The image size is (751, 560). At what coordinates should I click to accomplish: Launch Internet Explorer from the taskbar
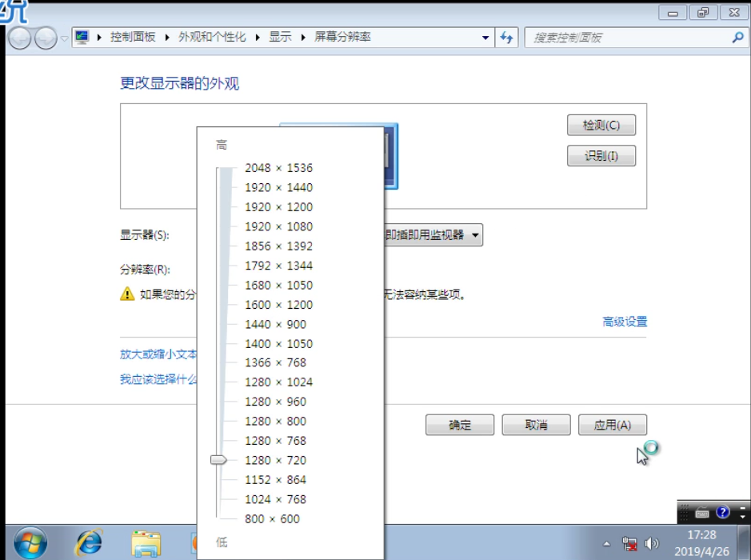coord(90,542)
